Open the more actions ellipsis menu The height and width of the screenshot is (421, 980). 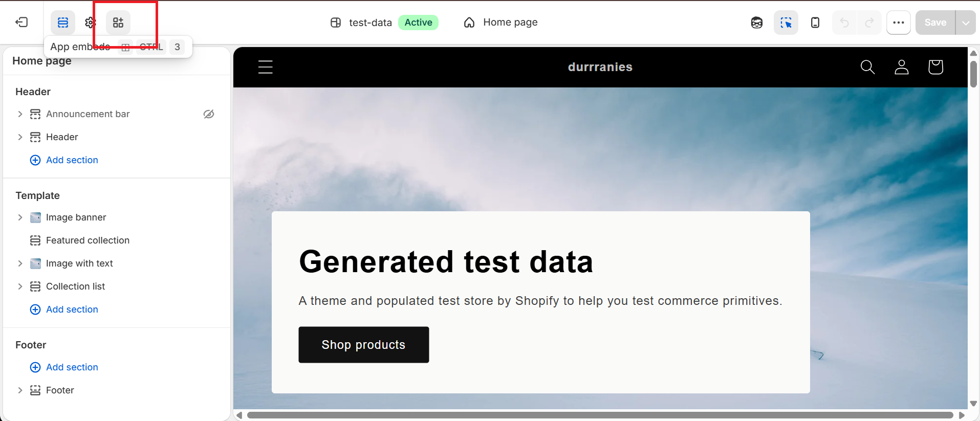click(x=899, y=23)
